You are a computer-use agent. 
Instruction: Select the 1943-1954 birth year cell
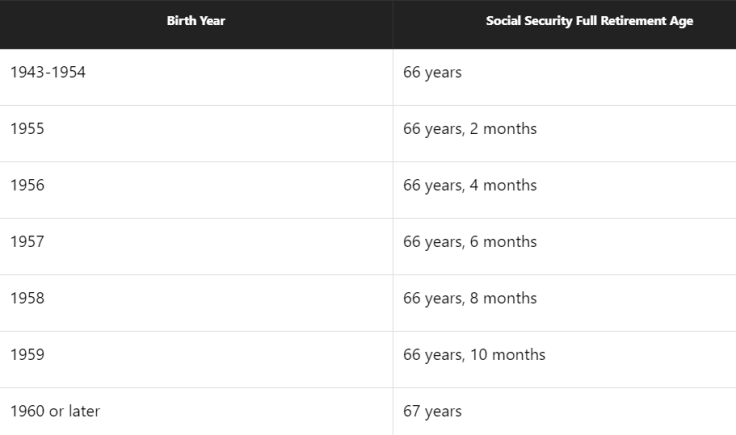196,77
